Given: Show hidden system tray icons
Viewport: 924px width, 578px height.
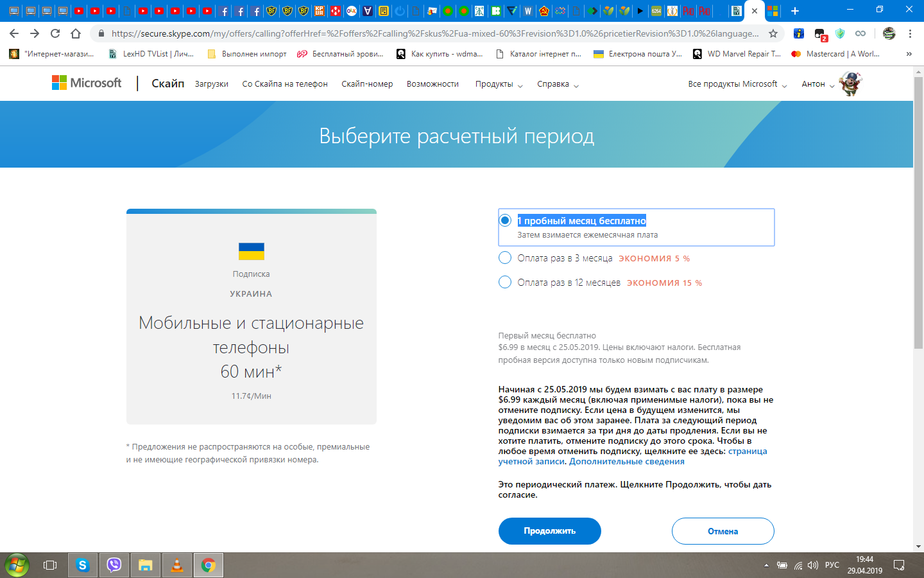Looking at the screenshot, I should pos(766,565).
